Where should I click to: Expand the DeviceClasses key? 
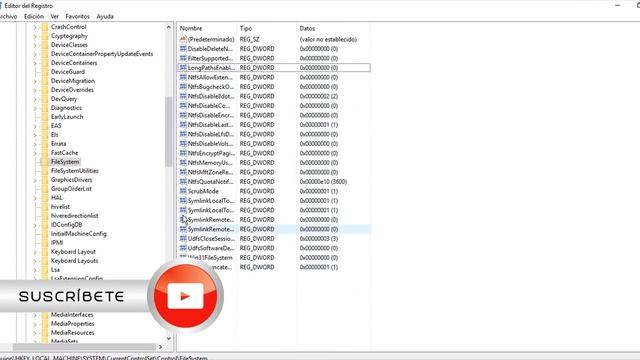(35, 45)
